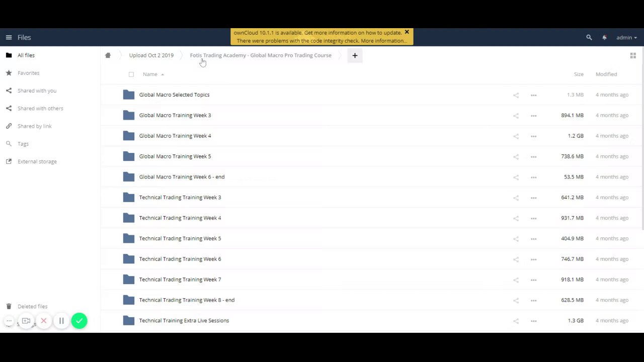The height and width of the screenshot is (362, 644).
Task: Go to home folder breadcrumb icon
Action: coord(108,55)
